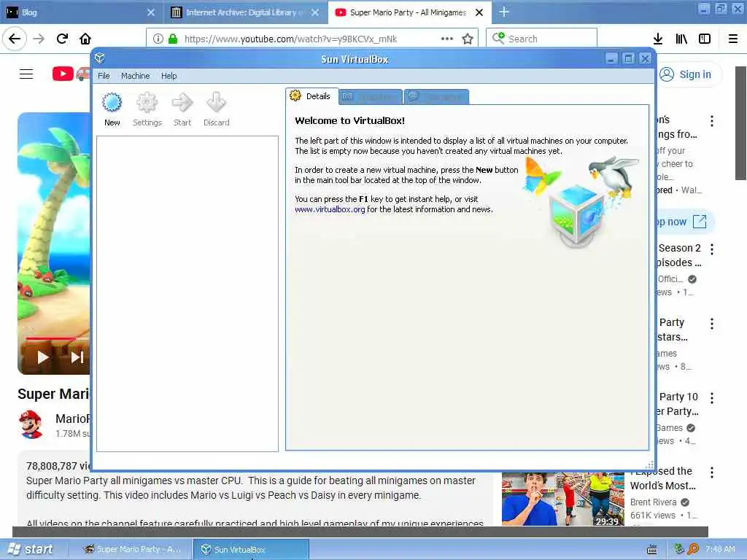
Task: Open options for the top sidebar ad
Action: point(712,121)
